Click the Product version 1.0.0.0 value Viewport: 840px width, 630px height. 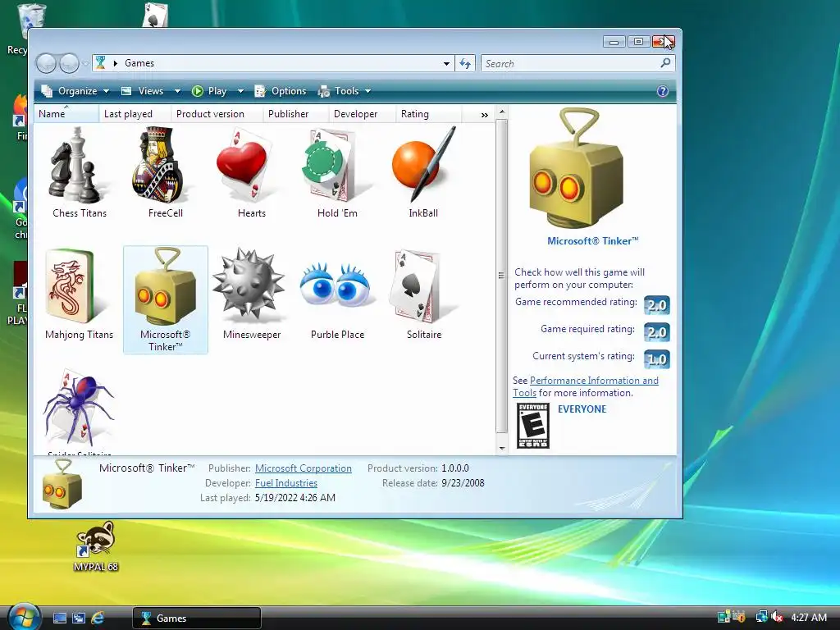pos(454,468)
